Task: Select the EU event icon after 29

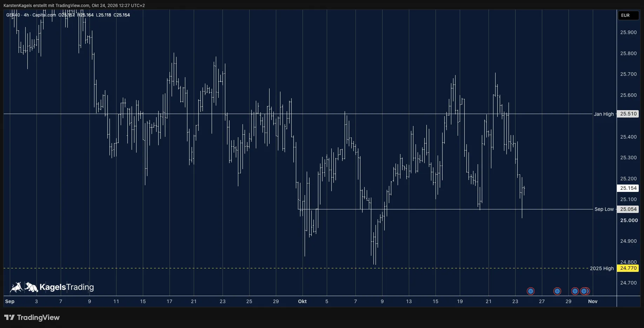Action: (x=575, y=291)
